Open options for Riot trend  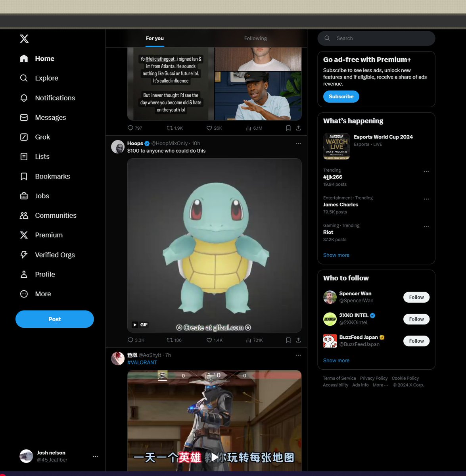426,227
